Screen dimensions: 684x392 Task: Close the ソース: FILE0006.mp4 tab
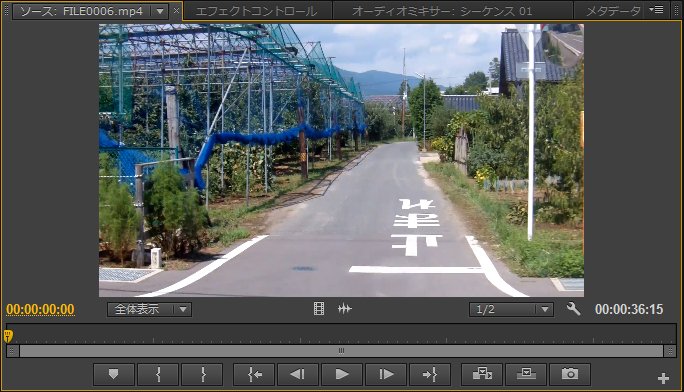(176, 11)
